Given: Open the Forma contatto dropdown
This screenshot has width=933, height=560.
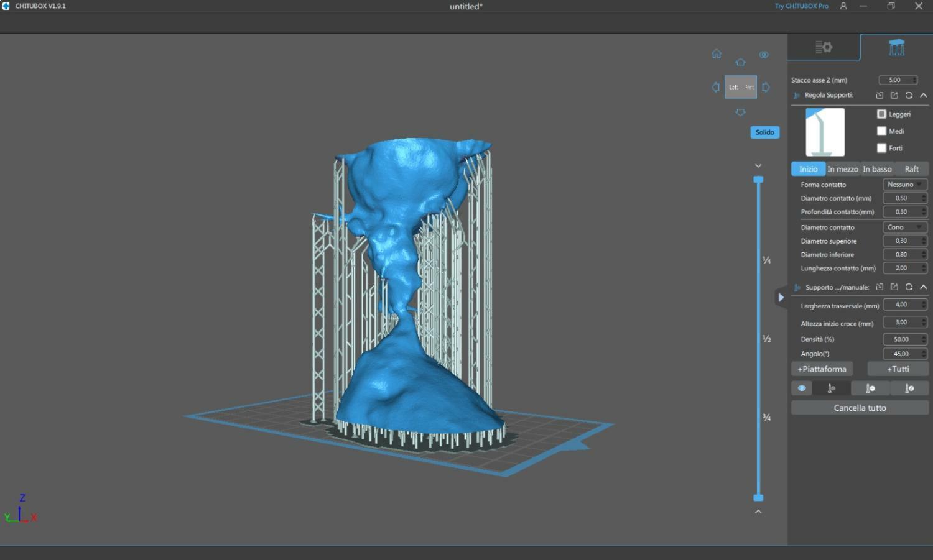Looking at the screenshot, I should (x=904, y=185).
